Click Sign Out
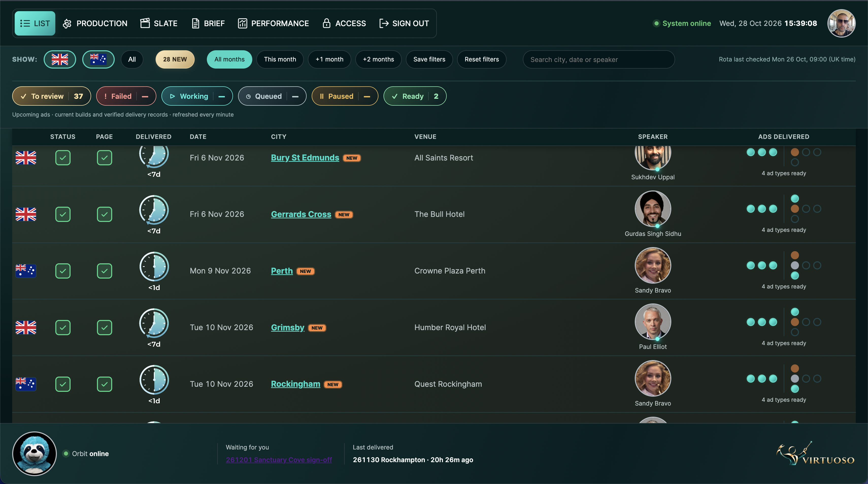Screen dimensions: 868x484 [x=404, y=23]
